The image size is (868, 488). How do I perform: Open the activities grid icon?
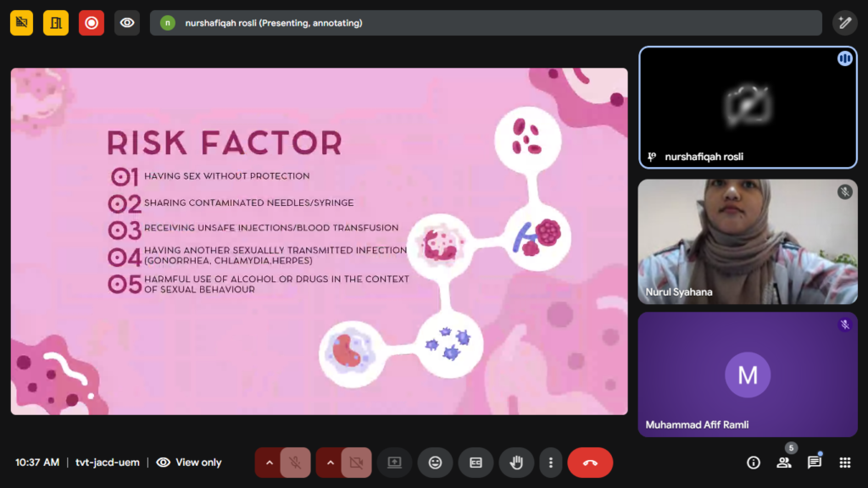click(x=844, y=463)
